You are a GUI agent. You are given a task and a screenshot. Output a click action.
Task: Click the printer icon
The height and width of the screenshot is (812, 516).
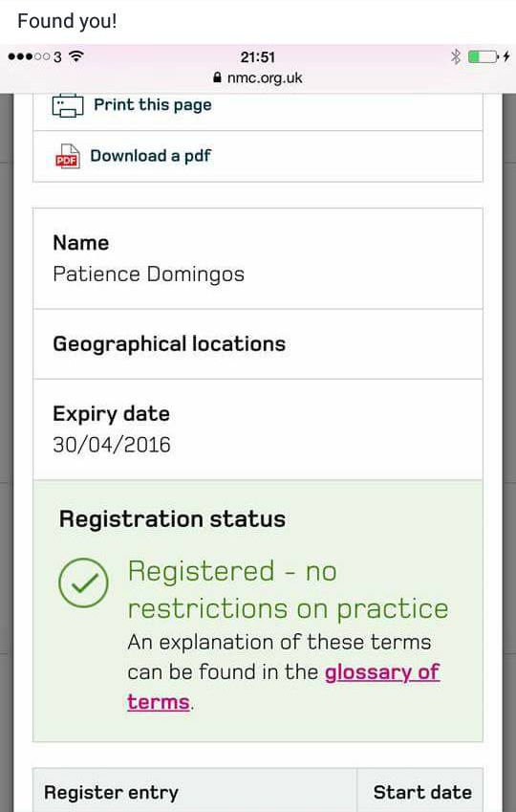tap(68, 105)
